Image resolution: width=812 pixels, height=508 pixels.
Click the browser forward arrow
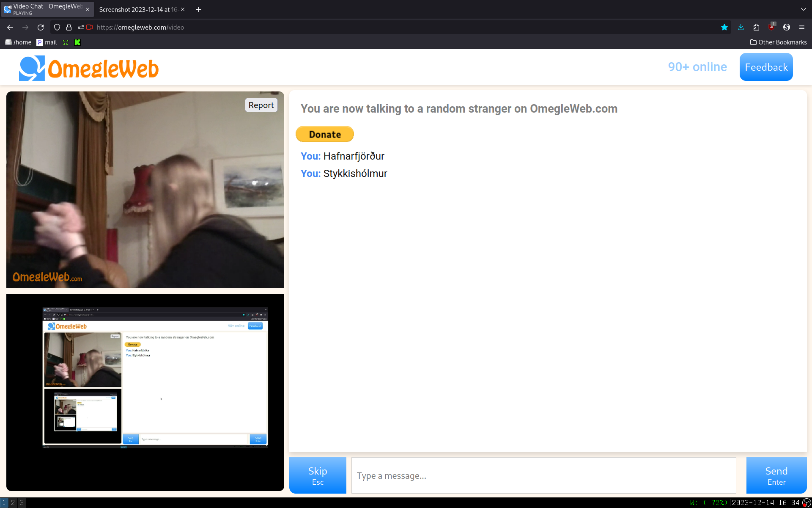25,27
